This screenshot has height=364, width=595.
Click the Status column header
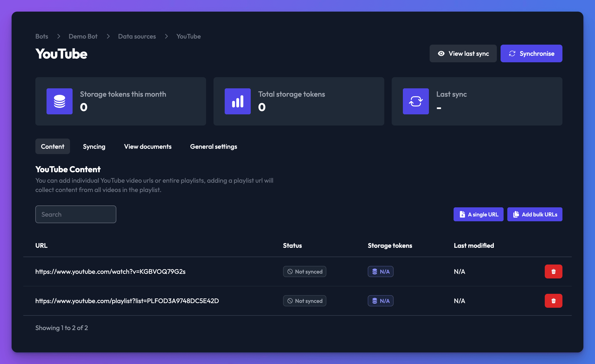(x=292, y=245)
